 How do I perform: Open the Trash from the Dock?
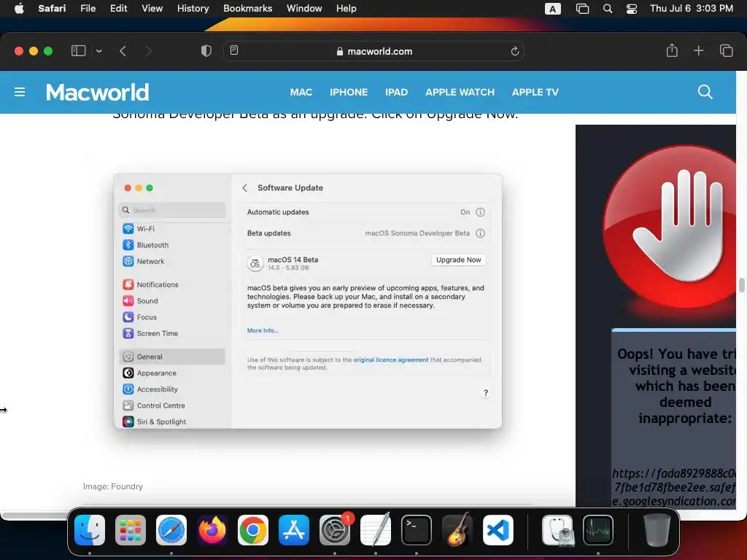pos(657,530)
